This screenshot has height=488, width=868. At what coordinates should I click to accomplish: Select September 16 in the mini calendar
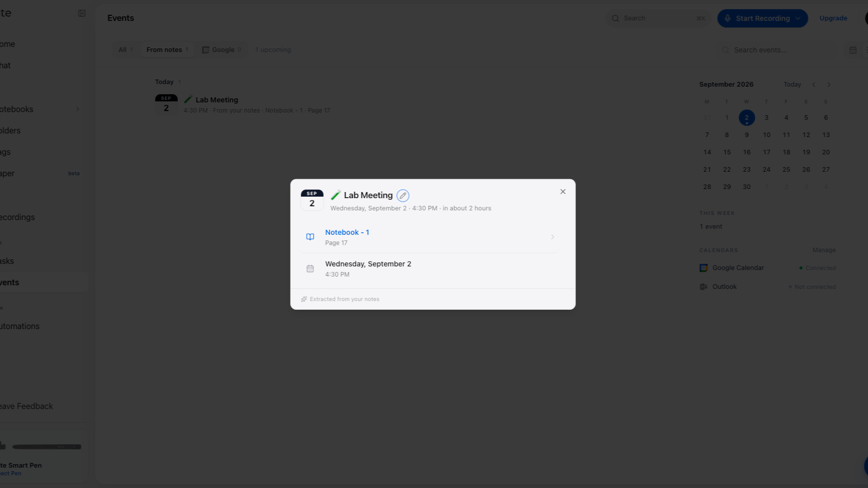[747, 152]
